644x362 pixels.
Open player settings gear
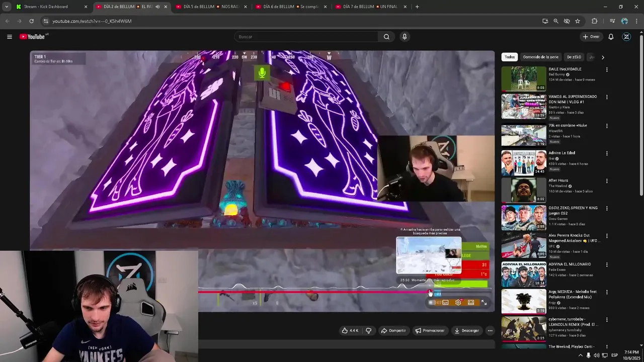[x=458, y=303]
